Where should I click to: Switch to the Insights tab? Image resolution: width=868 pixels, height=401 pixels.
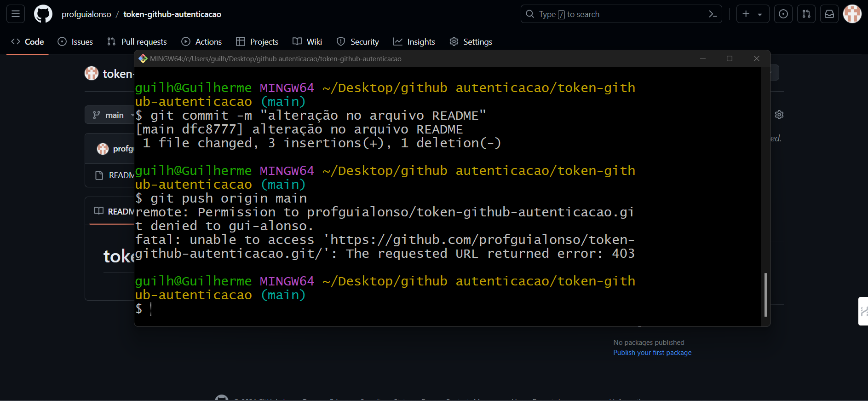tap(414, 42)
